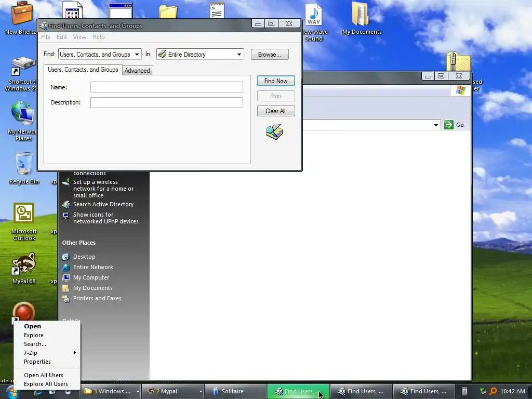This screenshot has height=399, width=532.
Task: Click the Entire Network globe icon
Action: coord(66,268)
